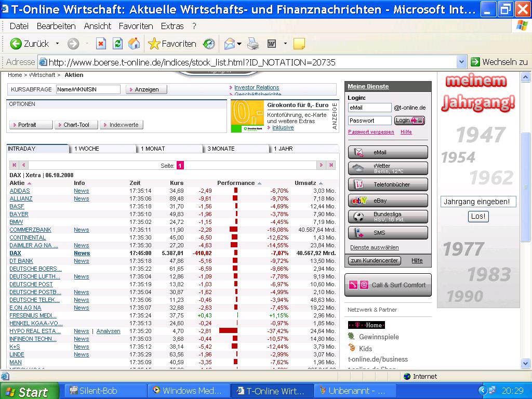Switch to the 1 MONAT tab

click(x=169, y=149)
